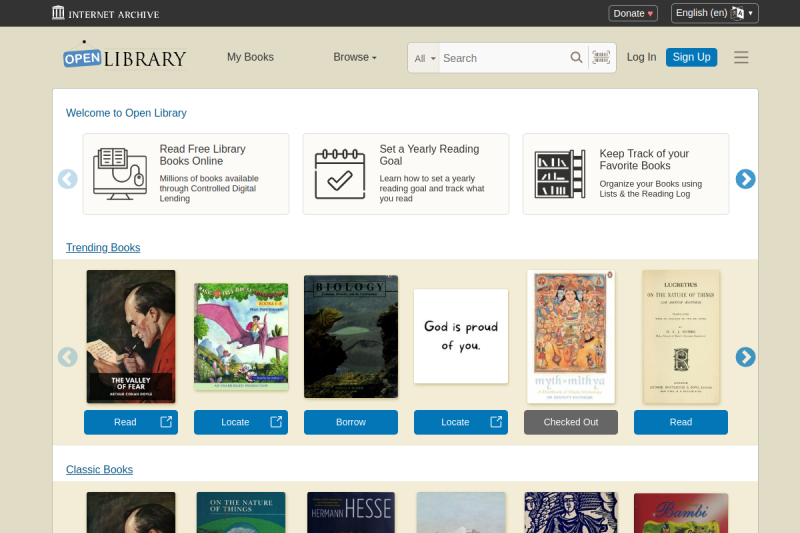Click Read under Lucretius book
This screenshot has height=533, width=800.
pyautogui.click(x=681, y=422)
